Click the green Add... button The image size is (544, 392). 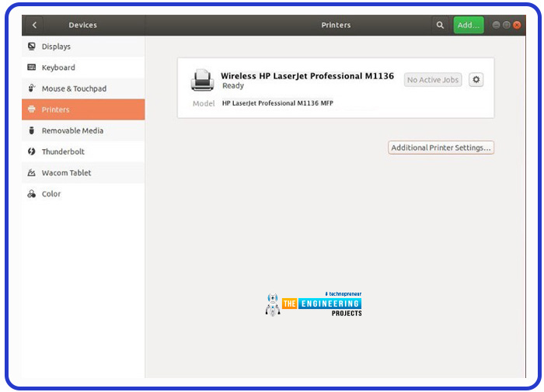[469, 25]
